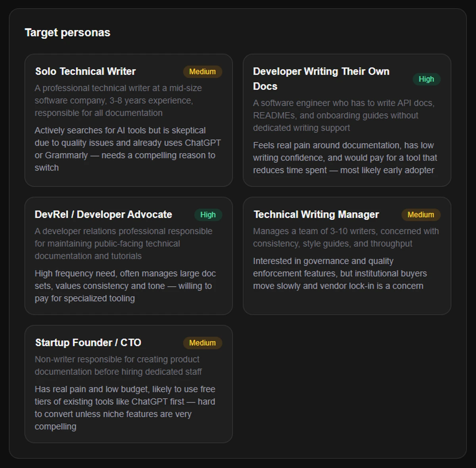This screenshot has height=468, width=476.
Task: Click text 'Interested in governance and quality'
Action: 340,274
